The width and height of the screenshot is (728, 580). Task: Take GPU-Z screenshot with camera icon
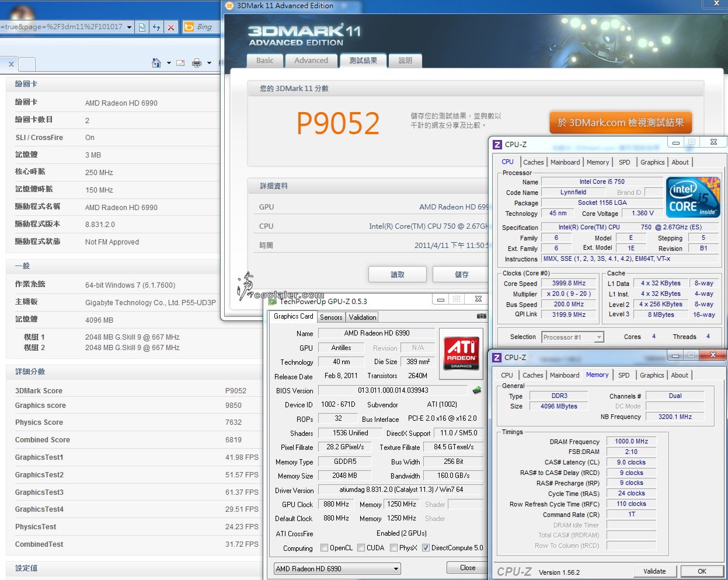pos(481,316)
